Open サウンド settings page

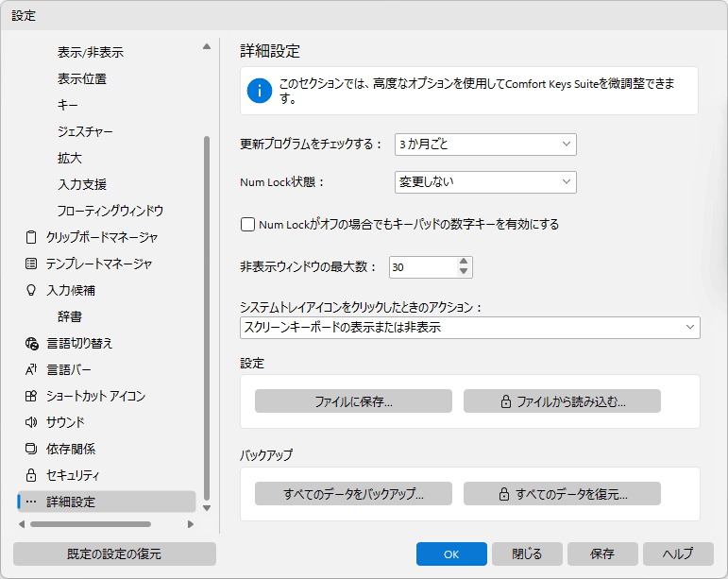pos(65,422)
